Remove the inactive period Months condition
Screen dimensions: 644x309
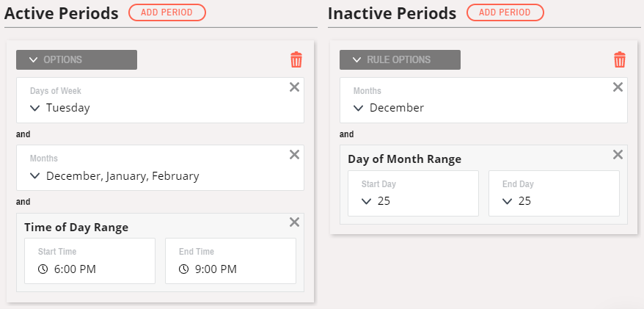coord(618,87)
